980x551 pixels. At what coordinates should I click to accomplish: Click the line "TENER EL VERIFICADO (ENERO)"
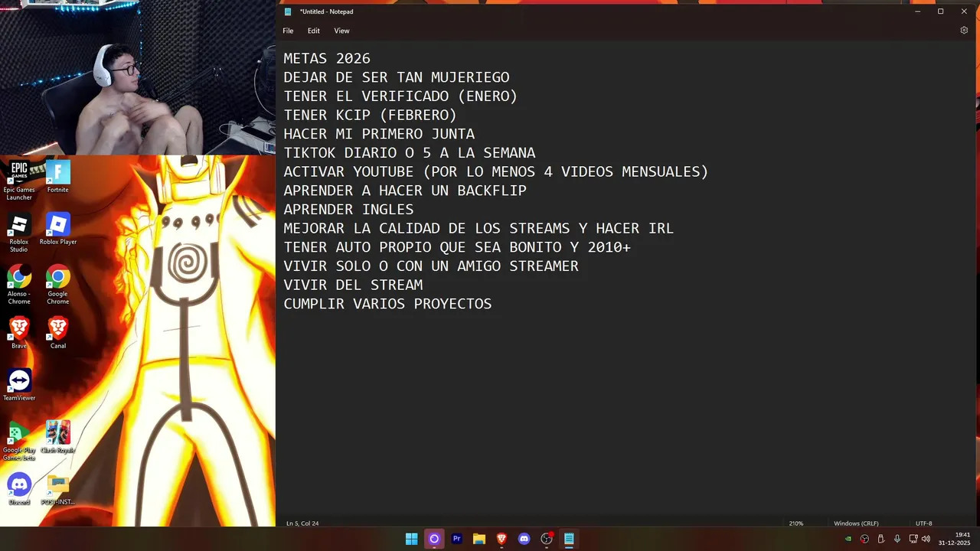point(400,96)
